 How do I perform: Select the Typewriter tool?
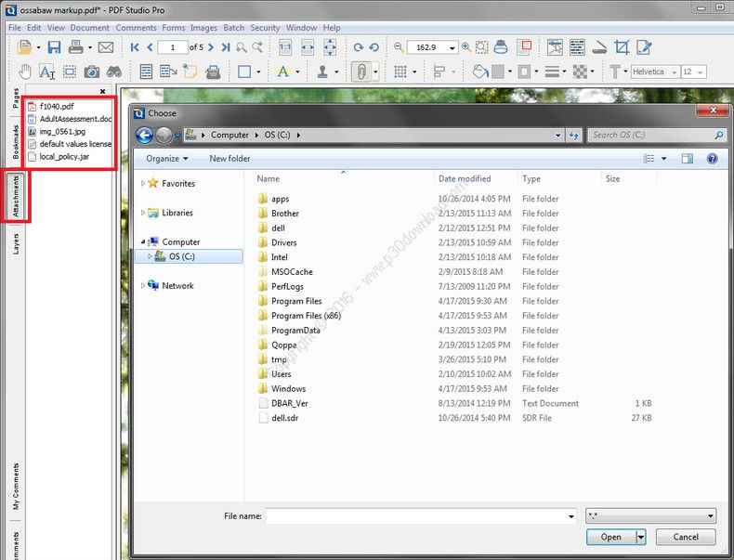(213, 72)
